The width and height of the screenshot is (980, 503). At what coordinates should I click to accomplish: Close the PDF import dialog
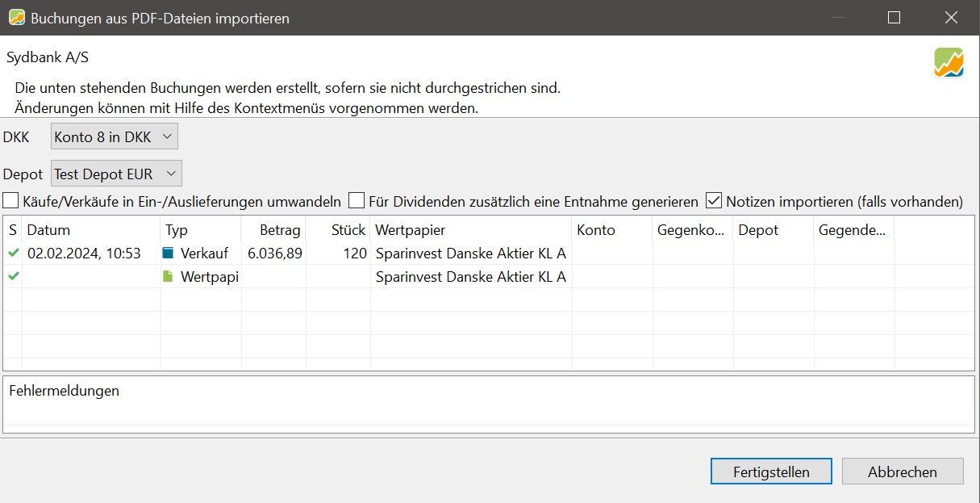coord(951,18)
